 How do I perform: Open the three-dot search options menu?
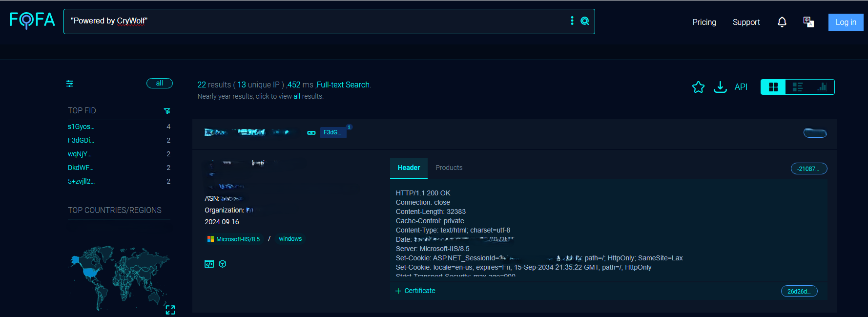coord(572,21)
